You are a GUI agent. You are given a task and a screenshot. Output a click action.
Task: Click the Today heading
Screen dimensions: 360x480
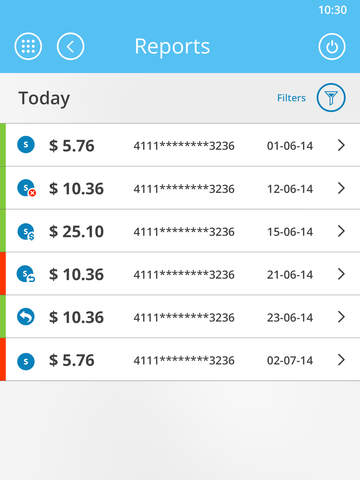tap(44, 99)
